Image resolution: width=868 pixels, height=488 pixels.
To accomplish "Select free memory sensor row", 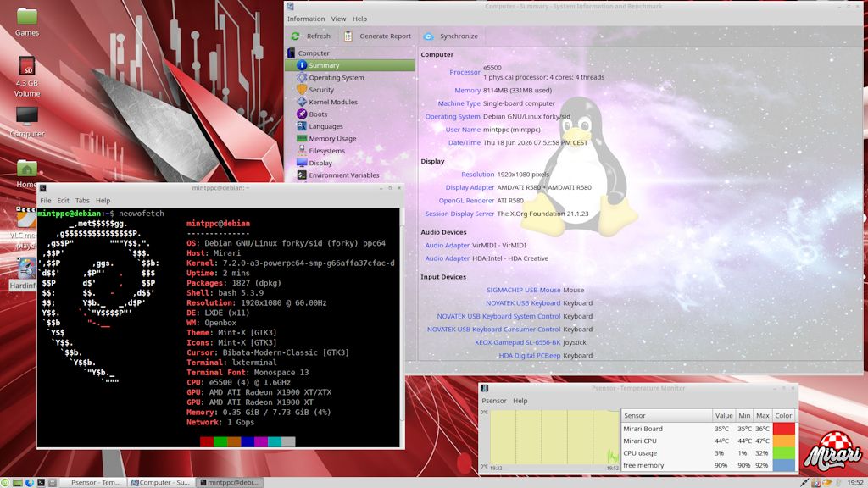I will (x=708, y=465).
